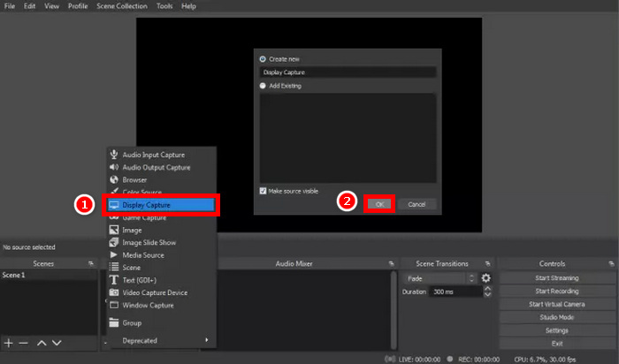The width and height of the screenshot is (619, 364).
Task: Click the Display Capture name field
Action: point(348,72)
